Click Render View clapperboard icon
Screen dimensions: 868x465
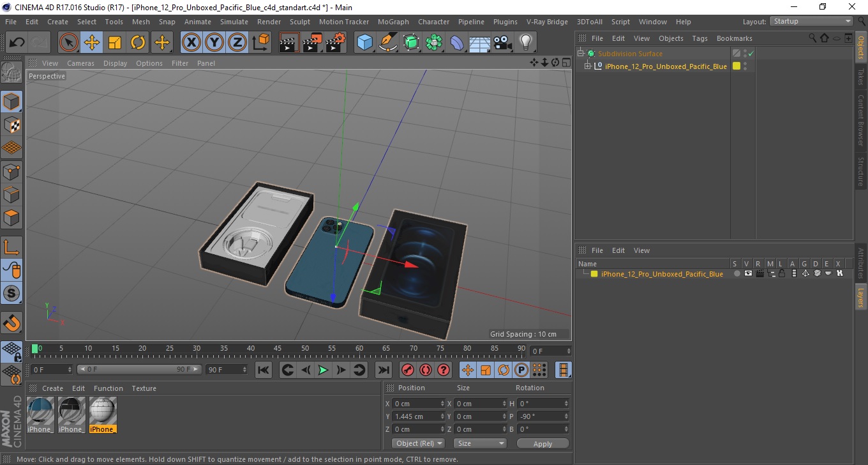289,43
